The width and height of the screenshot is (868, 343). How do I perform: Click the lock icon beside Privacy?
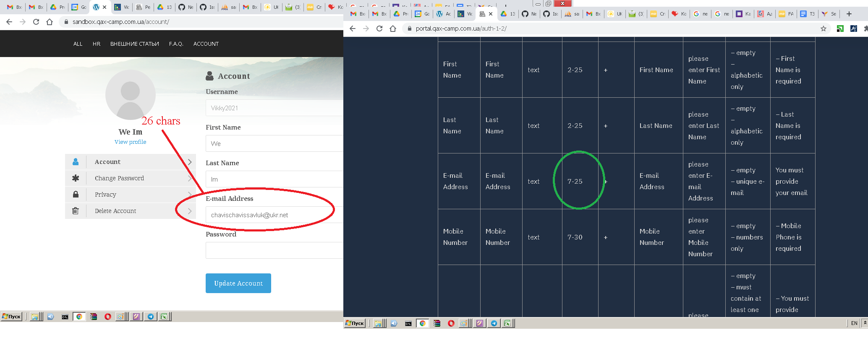pos(76,195)
